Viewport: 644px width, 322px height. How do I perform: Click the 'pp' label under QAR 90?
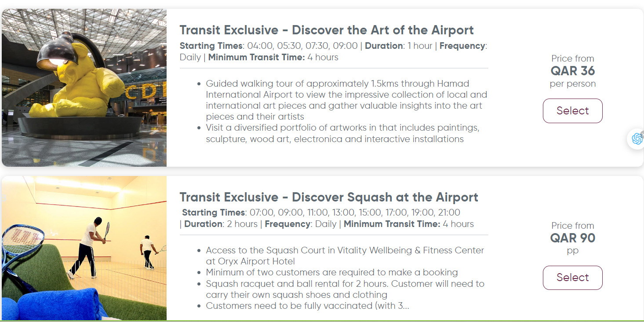coord(572,250)
